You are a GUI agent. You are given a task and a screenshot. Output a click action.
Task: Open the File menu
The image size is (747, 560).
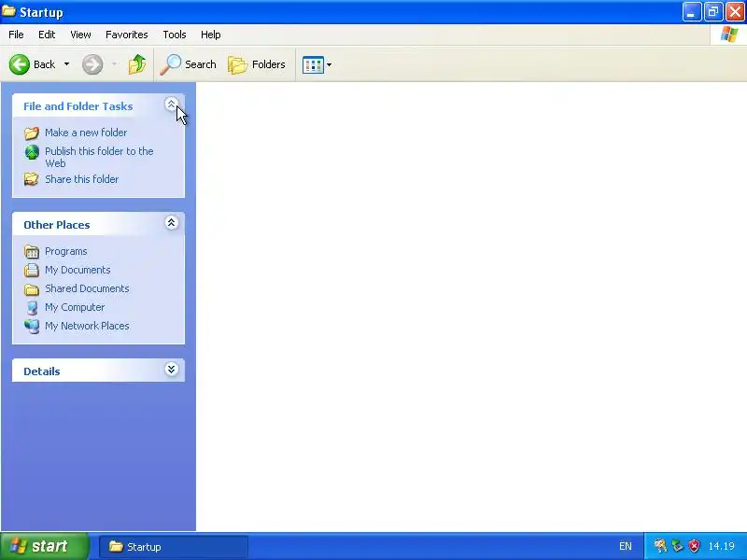tap(16, 35)
